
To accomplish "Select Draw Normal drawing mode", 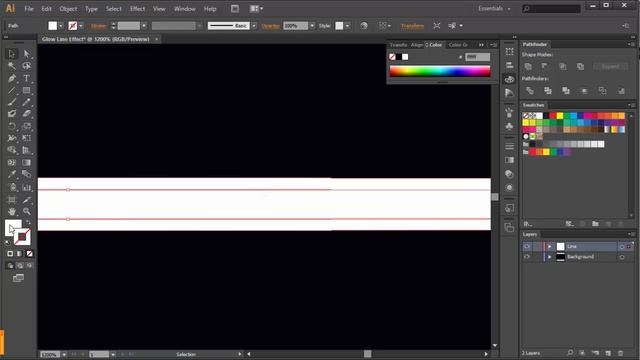I will pyautogui.click(x=11, y=266).
